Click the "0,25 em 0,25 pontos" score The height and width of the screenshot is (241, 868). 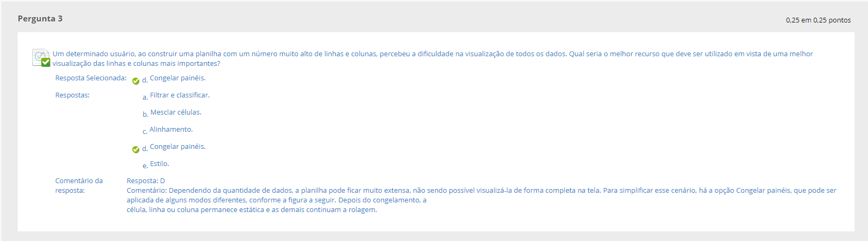[818, 20]
